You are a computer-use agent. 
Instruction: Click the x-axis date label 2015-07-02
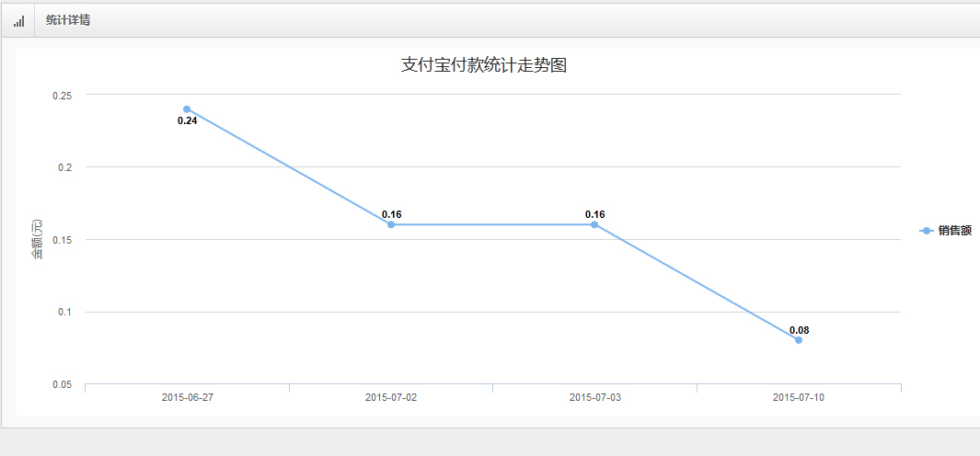[391, 398]
